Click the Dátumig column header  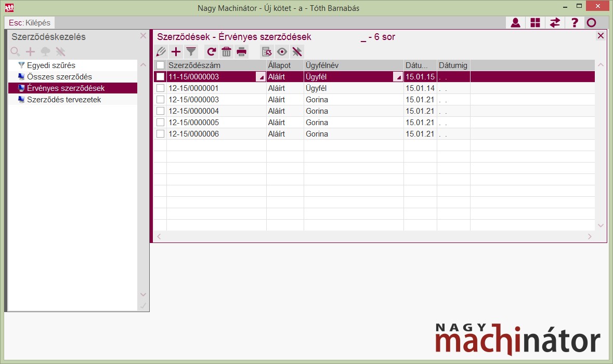click(453, 65)
